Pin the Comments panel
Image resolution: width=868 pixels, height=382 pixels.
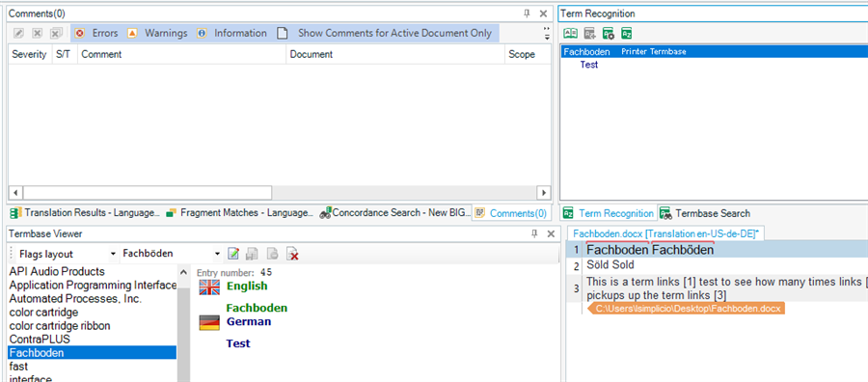(527, 14)
